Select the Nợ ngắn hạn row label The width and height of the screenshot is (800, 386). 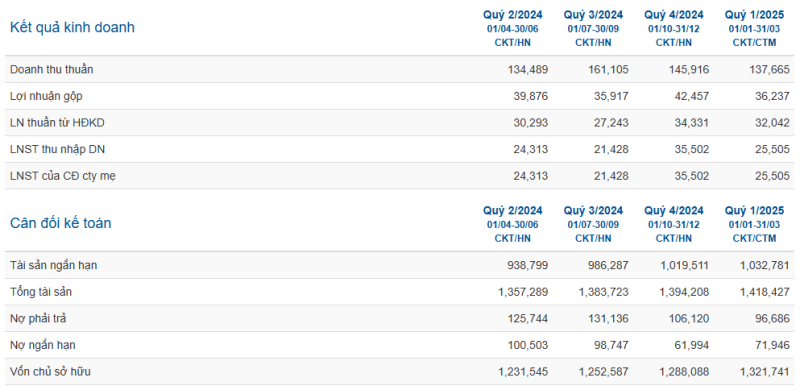[42, 345]
